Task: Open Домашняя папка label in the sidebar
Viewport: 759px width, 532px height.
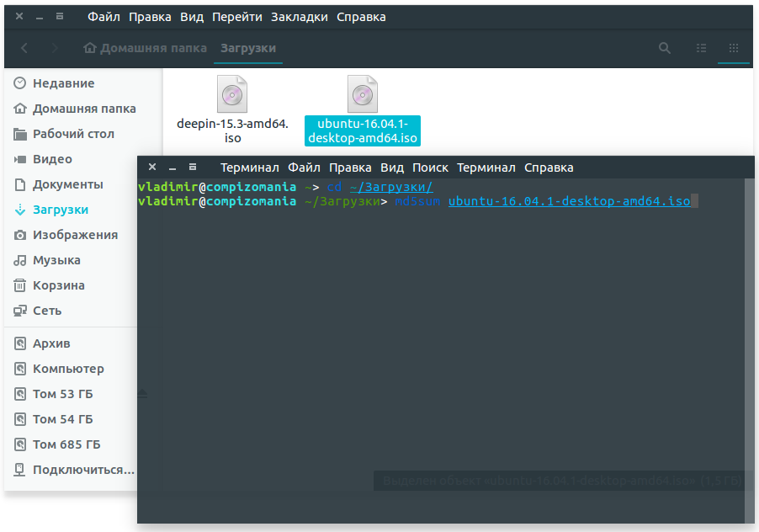Action: pyautogui.click(x=84, y=109)
